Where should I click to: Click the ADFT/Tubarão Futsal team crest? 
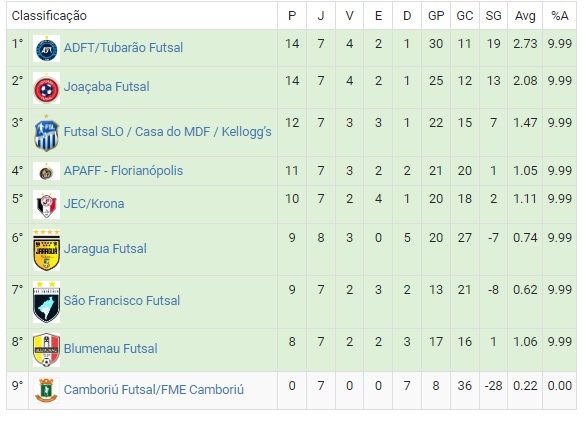[x=46, y=49]
